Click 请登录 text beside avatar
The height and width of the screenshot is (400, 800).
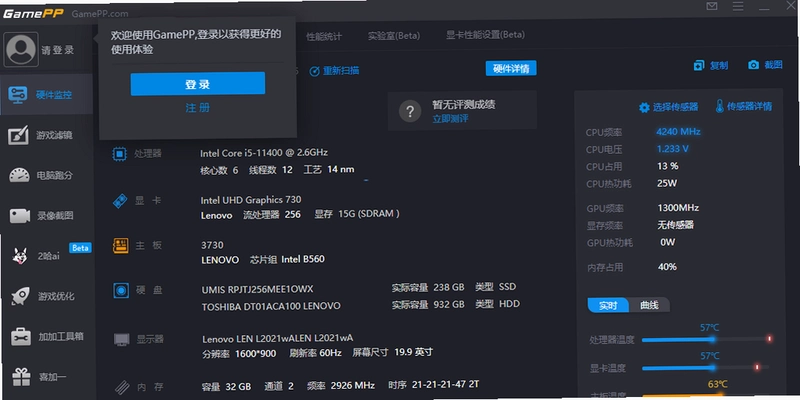[58, 50]
